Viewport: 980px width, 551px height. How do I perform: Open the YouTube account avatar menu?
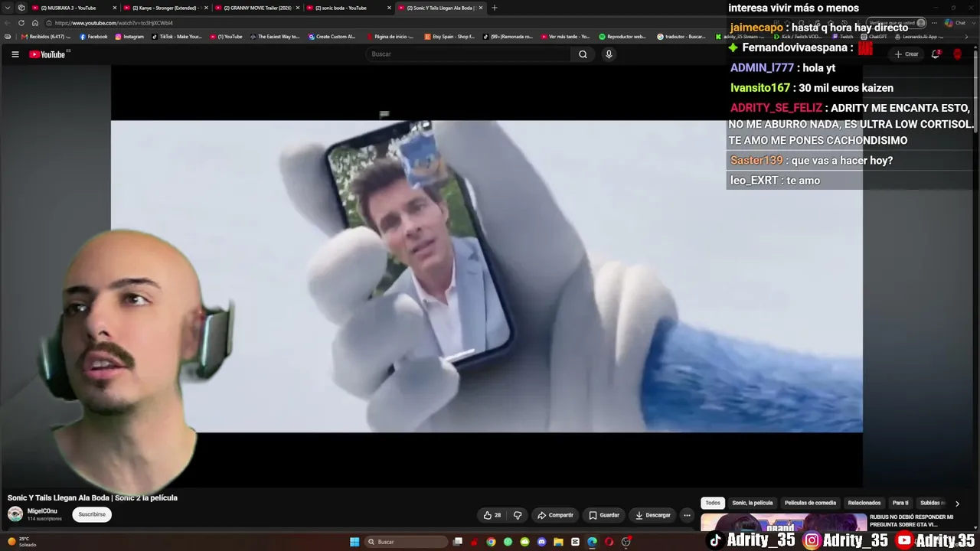point(957,54)
